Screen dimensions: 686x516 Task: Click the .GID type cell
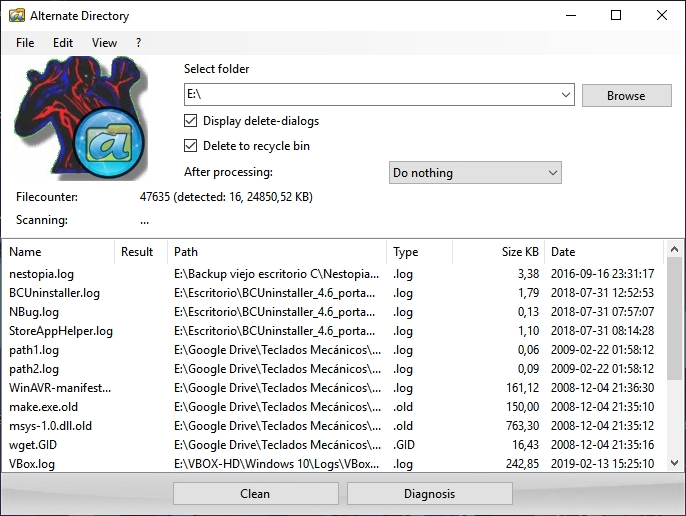click(x=403, y=445)
